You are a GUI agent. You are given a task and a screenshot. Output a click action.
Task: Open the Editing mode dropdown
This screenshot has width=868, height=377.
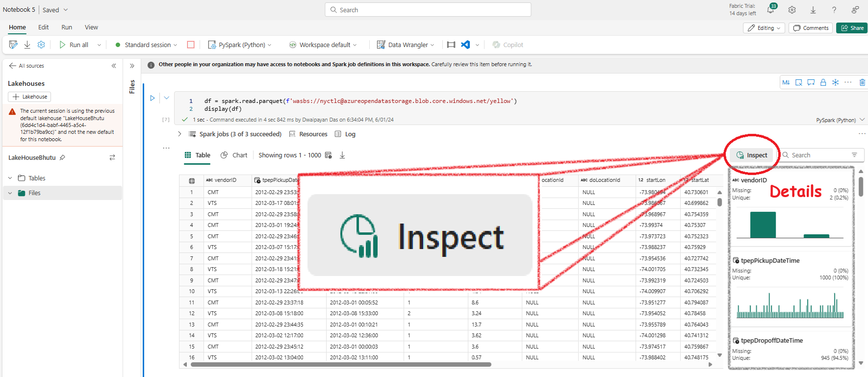coord(764,28)
